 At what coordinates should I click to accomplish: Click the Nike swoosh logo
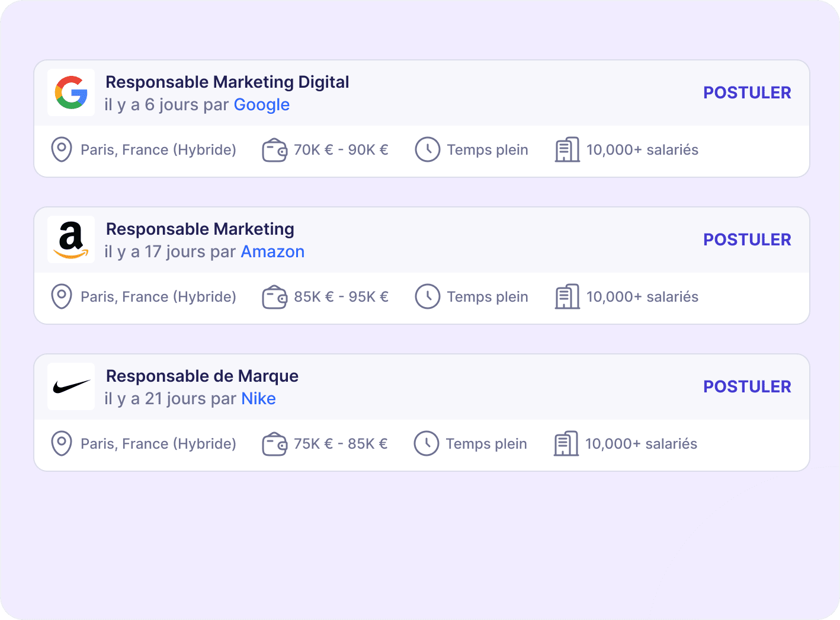70,386
